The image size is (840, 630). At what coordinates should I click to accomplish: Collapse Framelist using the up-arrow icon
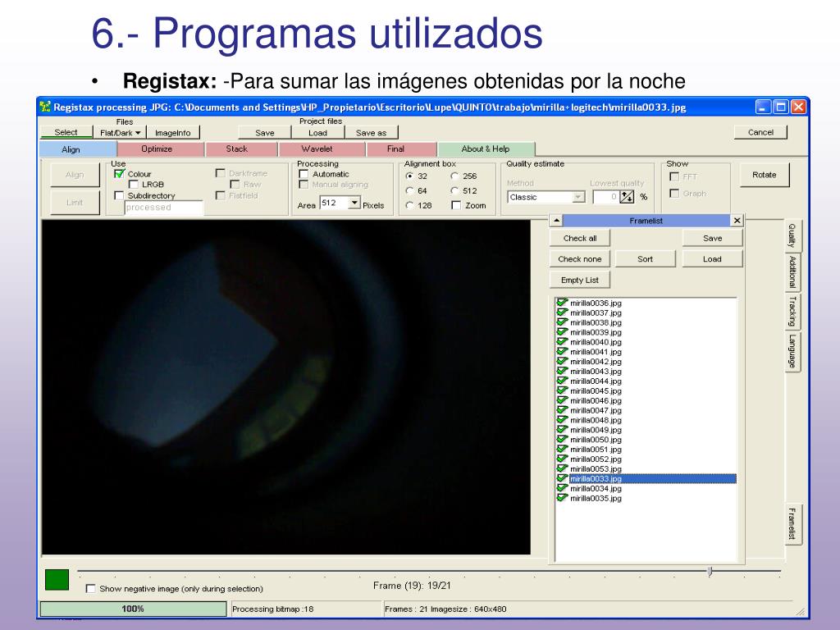[x=556, y=220]
